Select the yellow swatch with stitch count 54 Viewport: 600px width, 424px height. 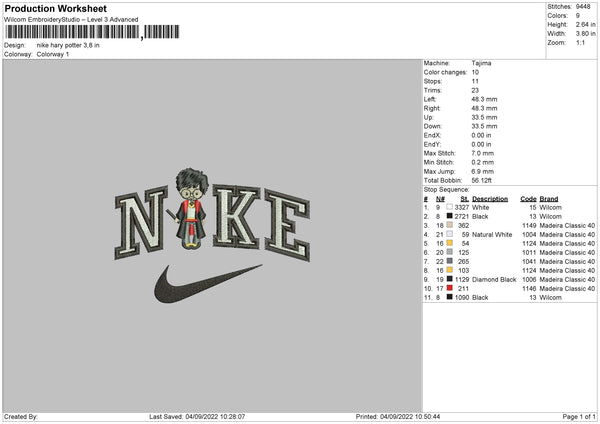450,243
